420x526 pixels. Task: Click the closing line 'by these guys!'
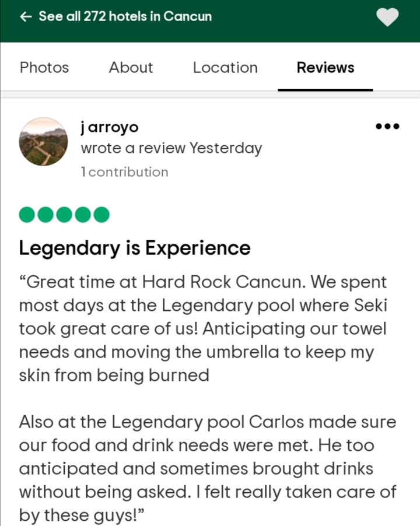82,516
